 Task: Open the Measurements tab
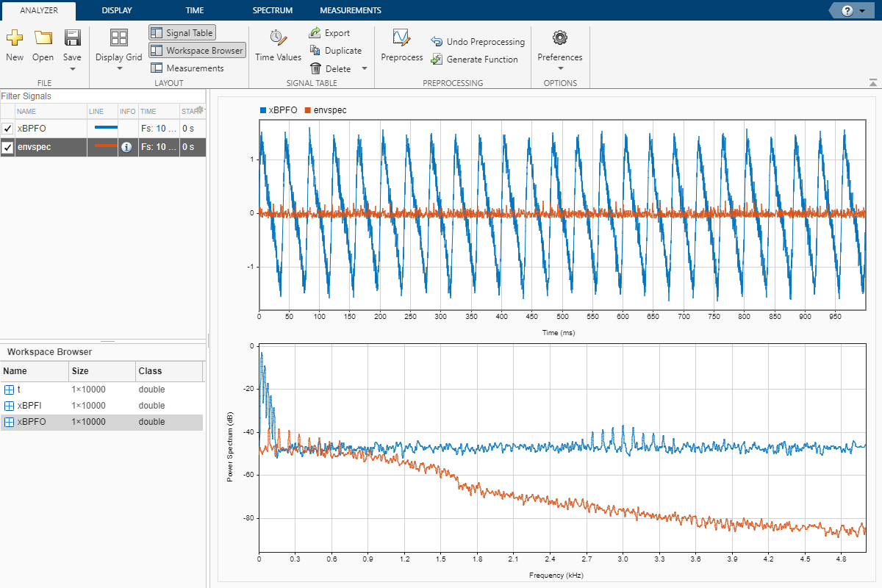point(350,10)
